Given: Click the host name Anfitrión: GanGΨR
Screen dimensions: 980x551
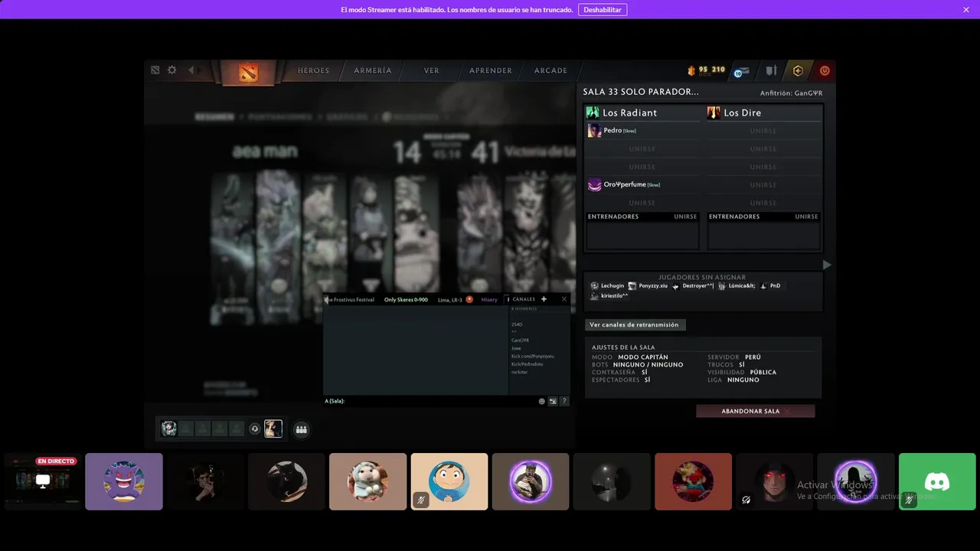Looking at the screenshot, I should [x=791, y=93].
